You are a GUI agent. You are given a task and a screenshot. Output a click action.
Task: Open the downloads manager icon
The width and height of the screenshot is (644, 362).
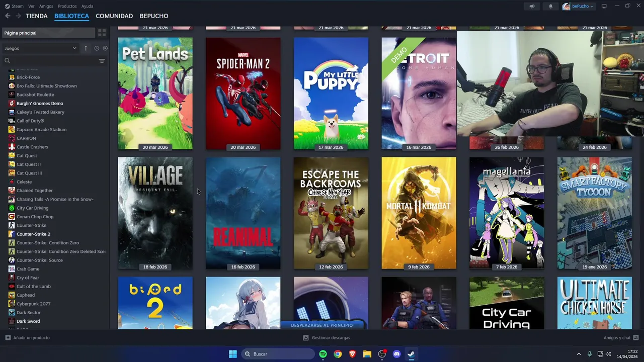(305, 338)
